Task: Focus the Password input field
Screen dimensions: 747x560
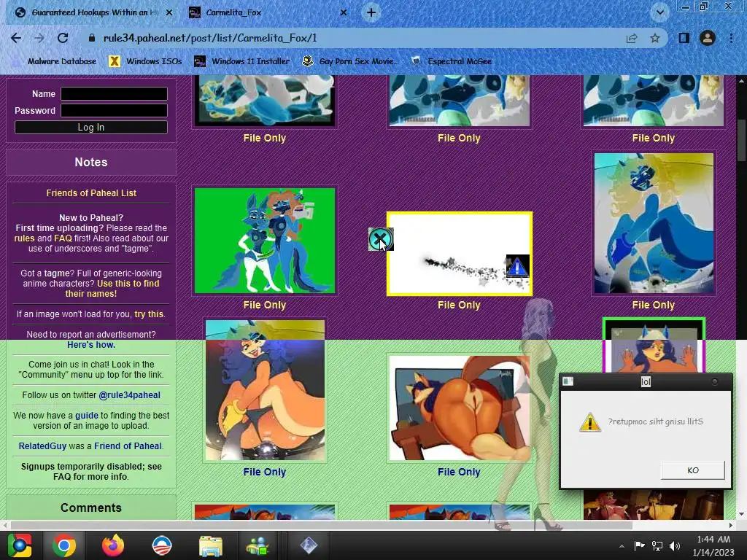Action: point(114,111)
